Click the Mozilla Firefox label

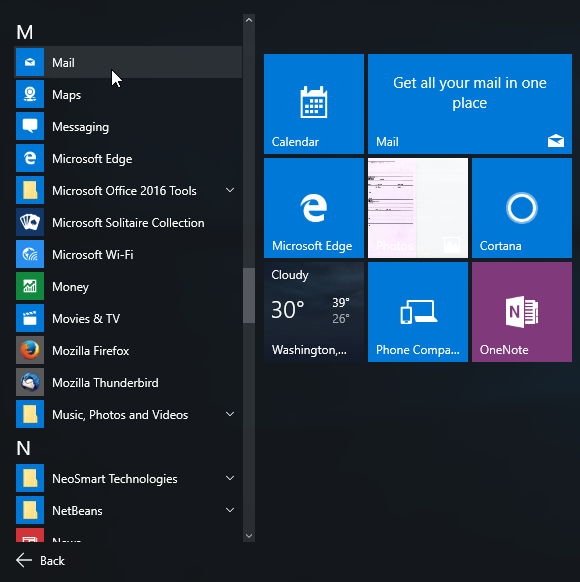tap(91, 351)
